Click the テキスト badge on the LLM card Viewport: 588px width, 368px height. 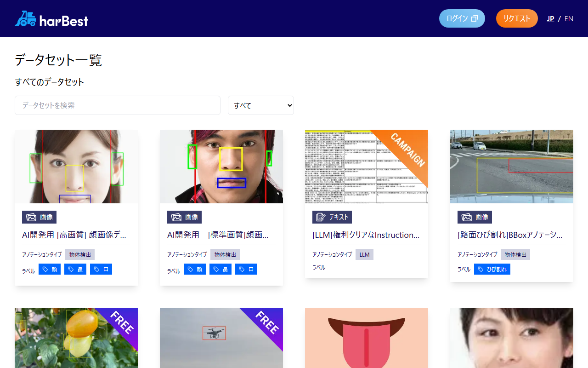(x=332, y=217)
